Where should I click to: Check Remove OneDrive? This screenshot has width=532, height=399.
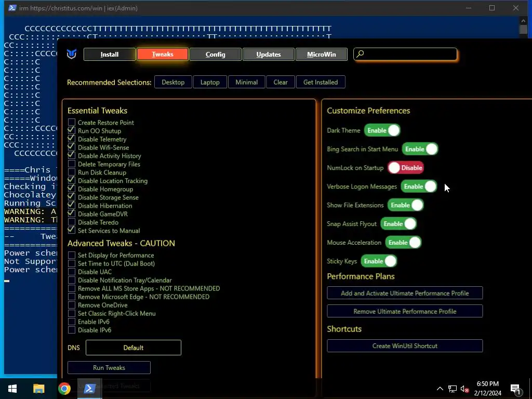click(x=72, y=305)
